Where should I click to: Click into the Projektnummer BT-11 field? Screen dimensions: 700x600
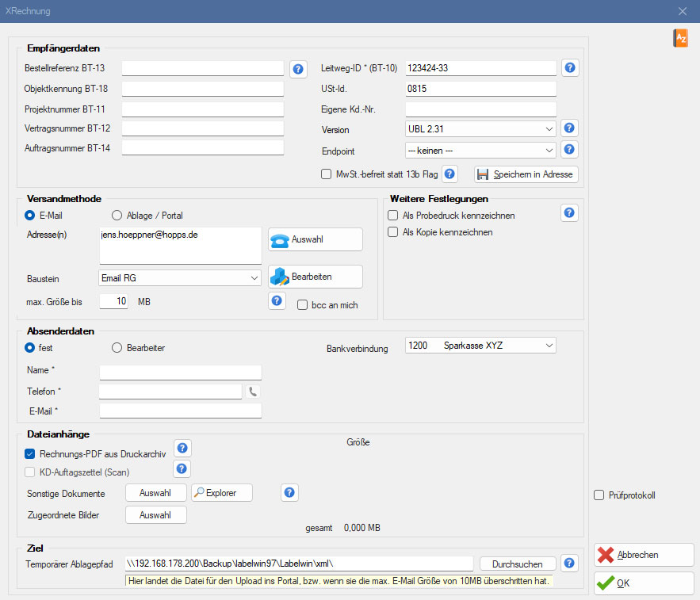point(202,109)
